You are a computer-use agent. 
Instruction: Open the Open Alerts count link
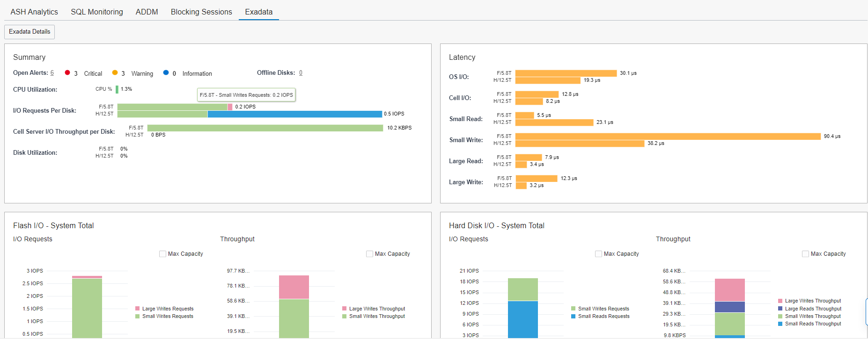coord(52,73)
